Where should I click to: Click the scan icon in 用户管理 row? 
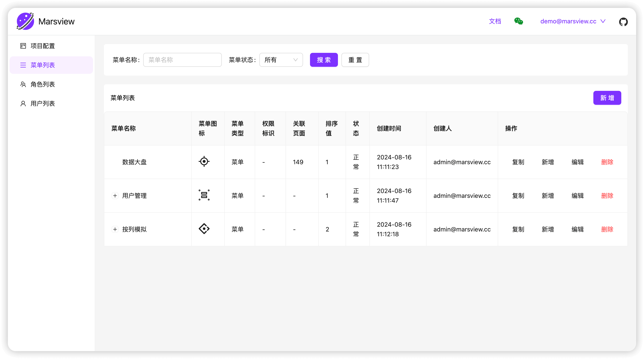pyautogui.click(x=204, y=195)
